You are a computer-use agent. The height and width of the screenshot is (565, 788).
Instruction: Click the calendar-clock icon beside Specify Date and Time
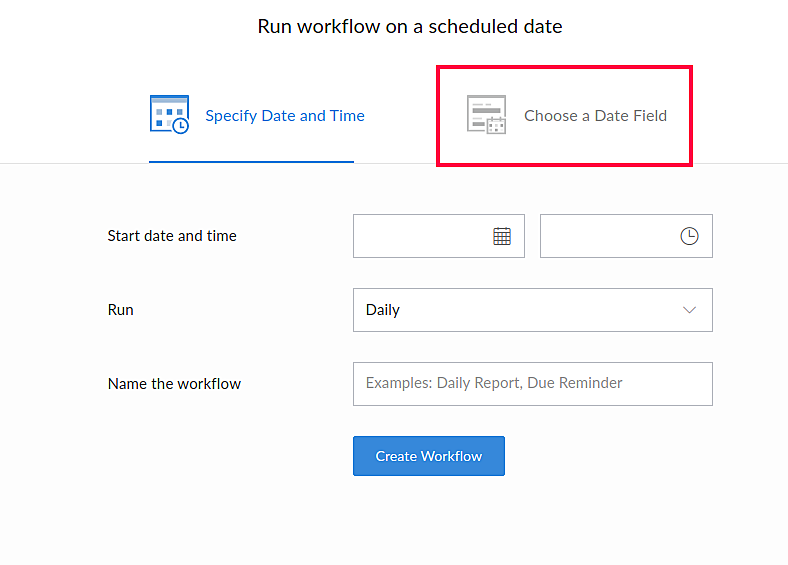click(169, 115)
